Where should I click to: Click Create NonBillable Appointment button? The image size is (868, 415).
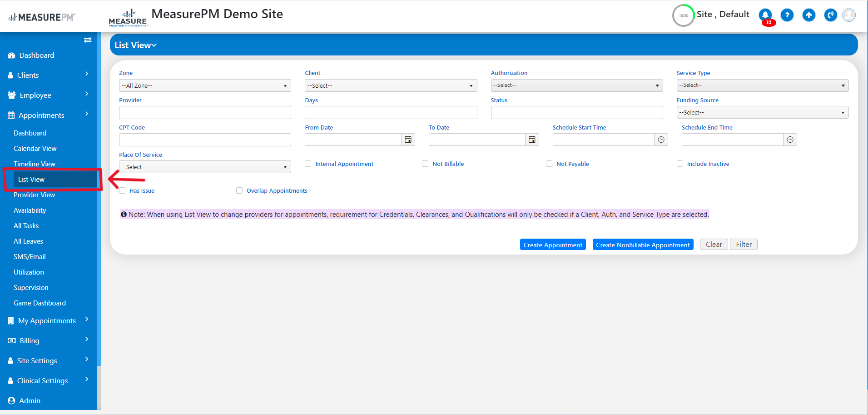pos(643,245)
